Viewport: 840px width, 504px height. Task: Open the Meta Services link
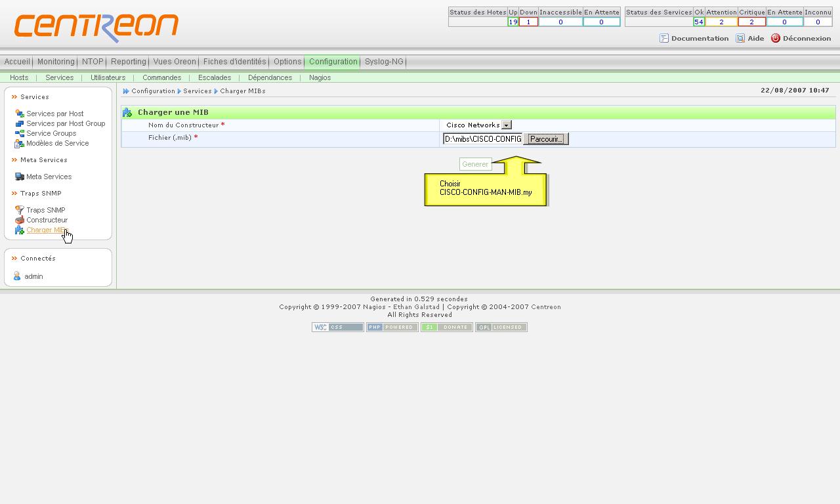pyautogui.click(x=49, y=177)
